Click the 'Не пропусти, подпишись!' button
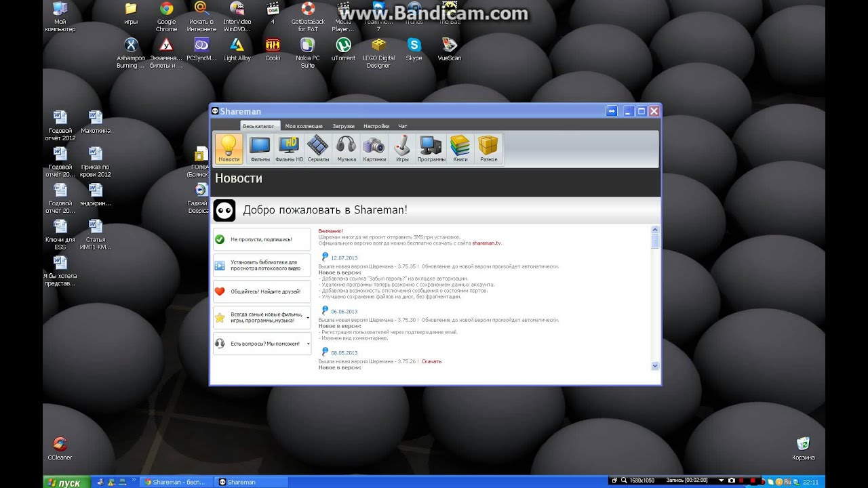This screenshot has width=868, height=488. (x=262, y=239)
